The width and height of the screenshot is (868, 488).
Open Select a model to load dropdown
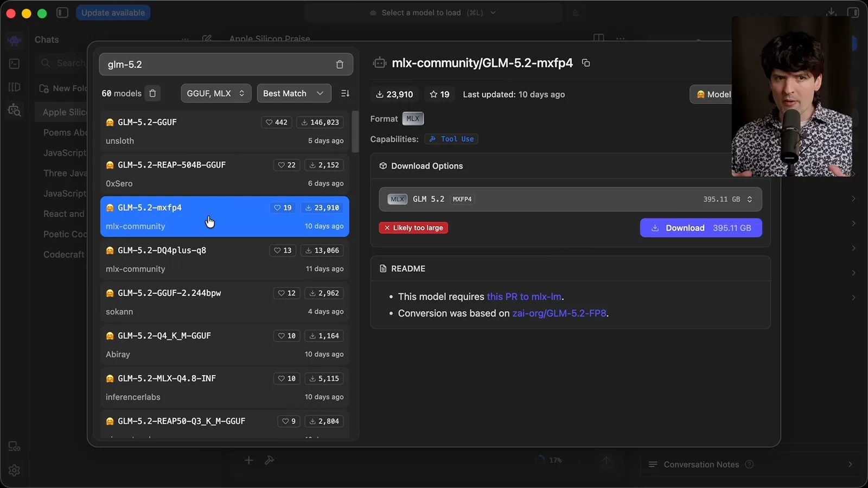432,12
